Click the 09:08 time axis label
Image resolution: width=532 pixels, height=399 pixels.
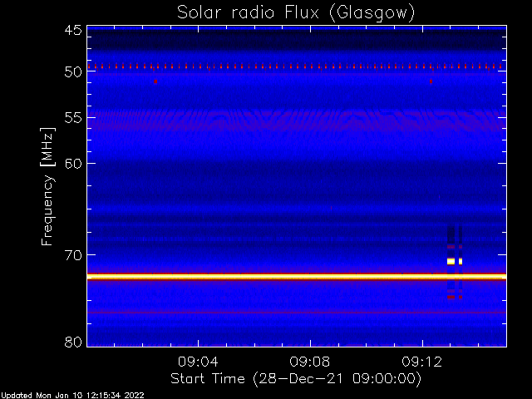pyautogui.click(x=310, y=362)
